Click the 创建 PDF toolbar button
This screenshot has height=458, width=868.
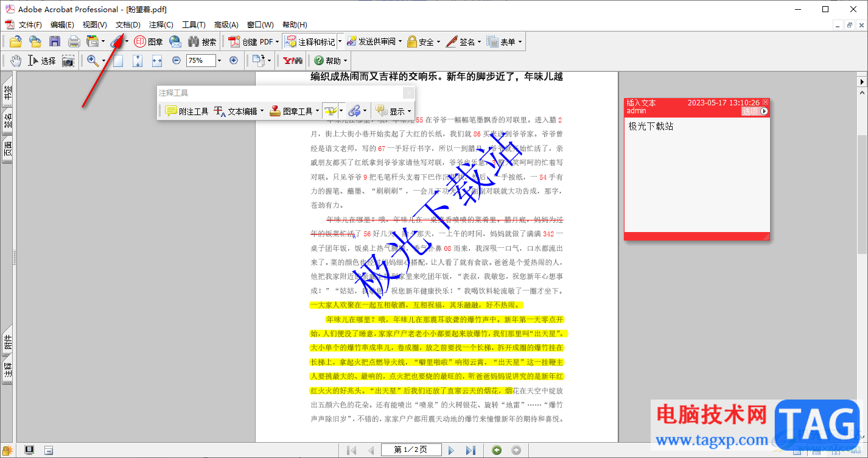(251, 42)
